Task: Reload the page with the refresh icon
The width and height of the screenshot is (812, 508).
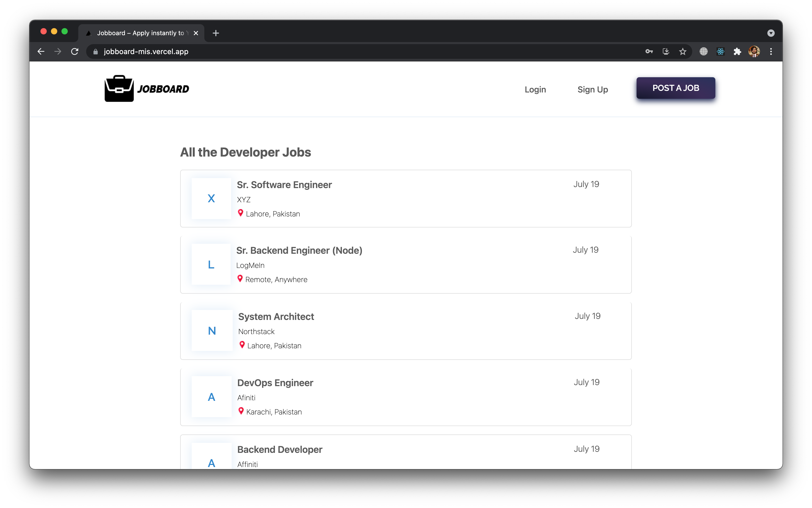Action: point(75,51)
